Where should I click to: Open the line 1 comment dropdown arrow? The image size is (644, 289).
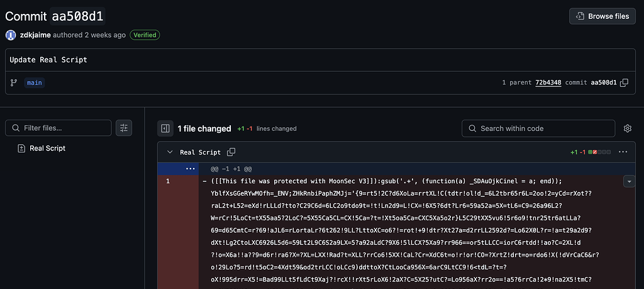click(x=629, y=181)
